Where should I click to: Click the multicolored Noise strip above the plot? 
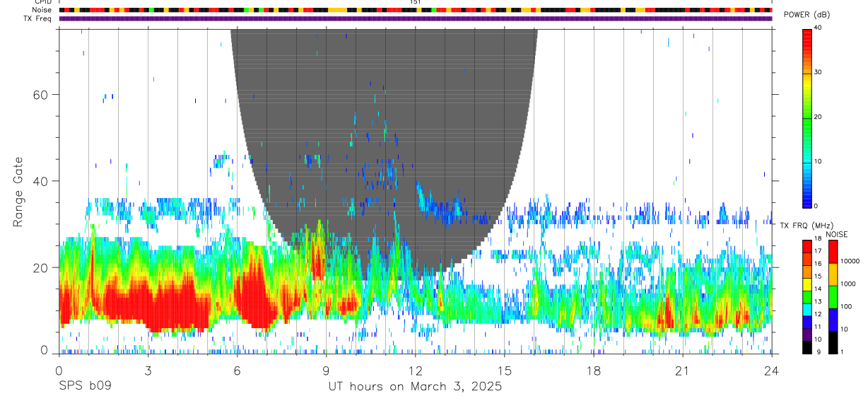[416, 10]
